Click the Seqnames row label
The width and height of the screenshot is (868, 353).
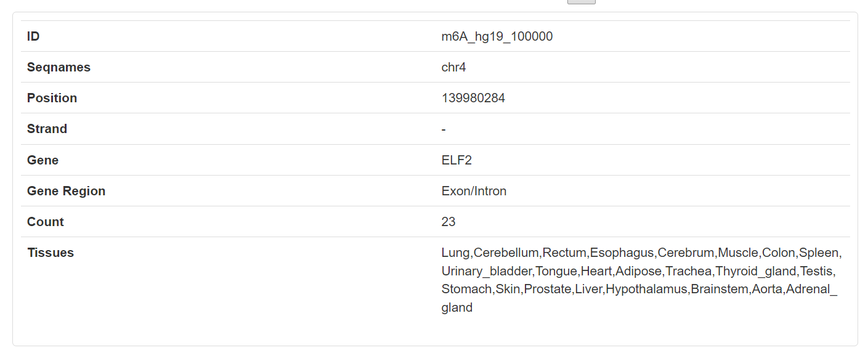59,67
